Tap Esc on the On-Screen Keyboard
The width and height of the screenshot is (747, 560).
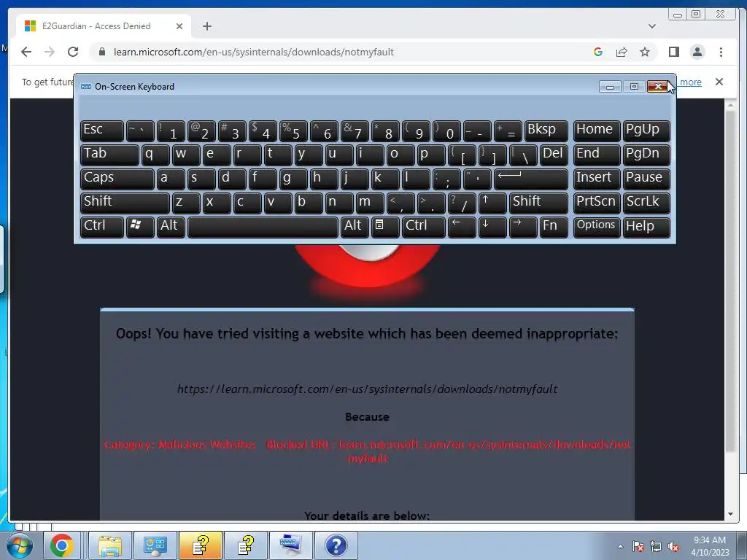102,131
